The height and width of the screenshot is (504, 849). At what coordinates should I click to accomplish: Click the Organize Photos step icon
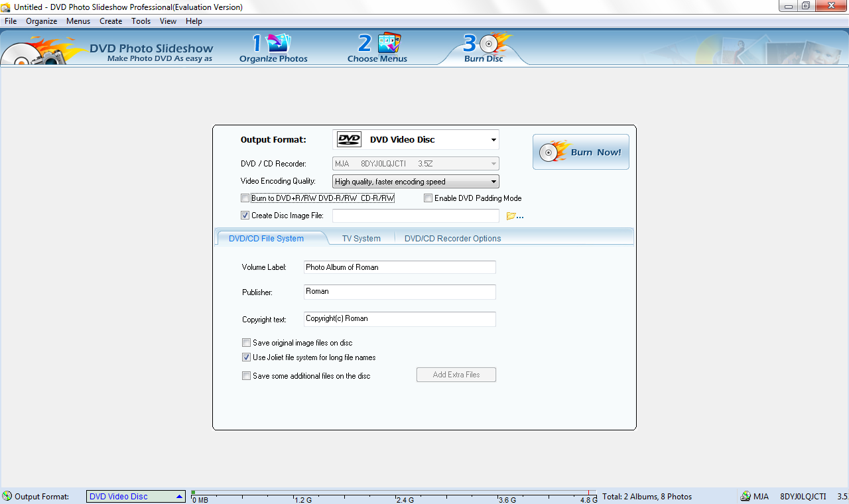click(x=273, y=48)
